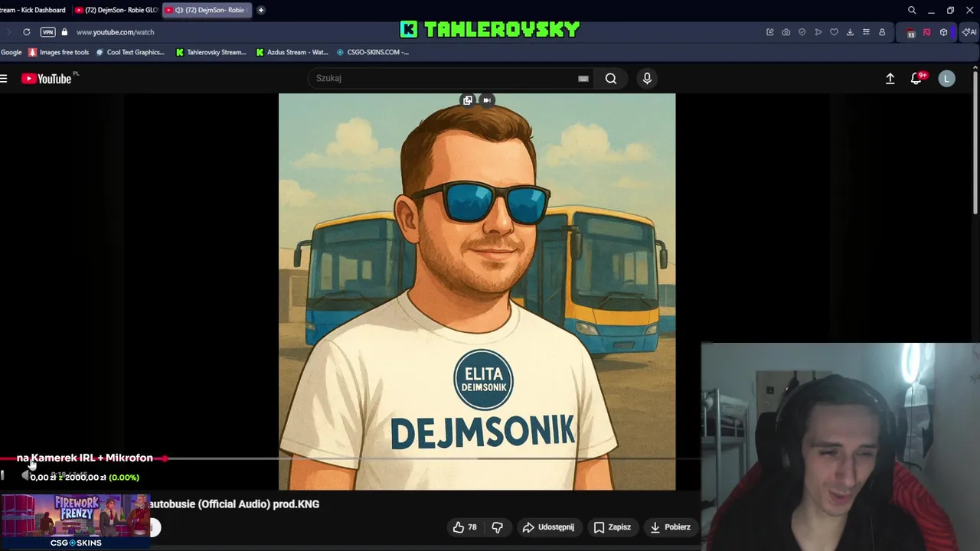Open the easy setup sliders icon
Viewport: 980px width, 551px height.
point(866,32)
